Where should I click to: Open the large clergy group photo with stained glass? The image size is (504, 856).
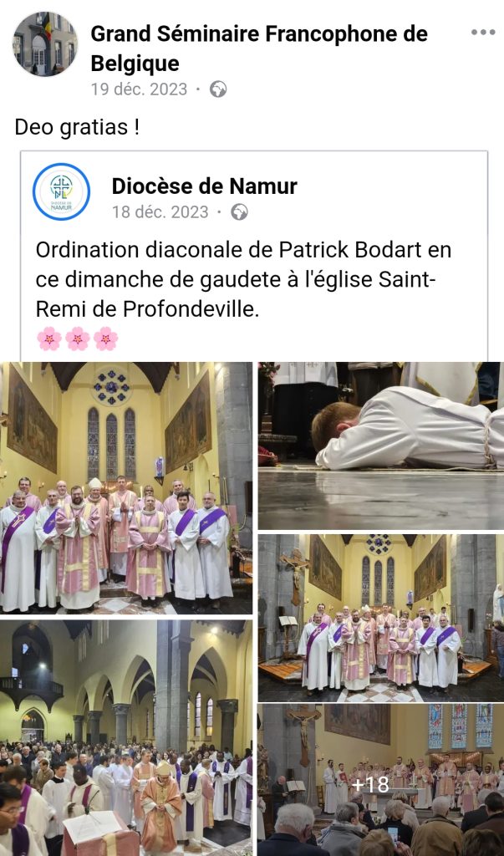pos(126,488)
